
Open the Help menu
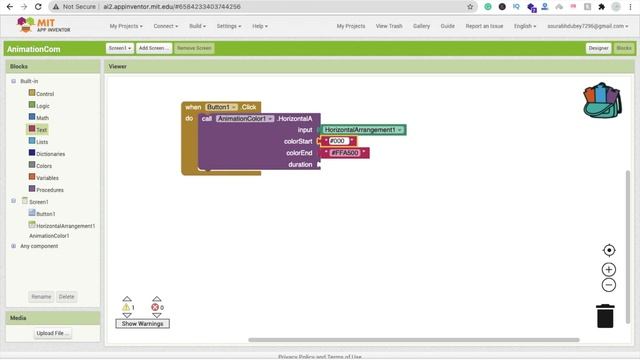pyautogui.click(x=260, y=26)
